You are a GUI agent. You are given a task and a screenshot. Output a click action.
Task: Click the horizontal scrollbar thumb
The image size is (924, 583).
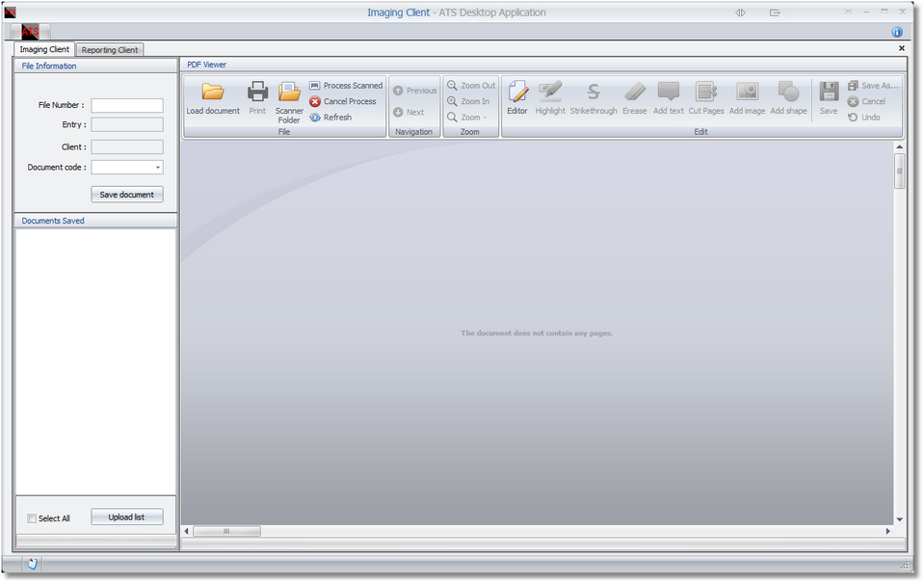tap(227, 531)
